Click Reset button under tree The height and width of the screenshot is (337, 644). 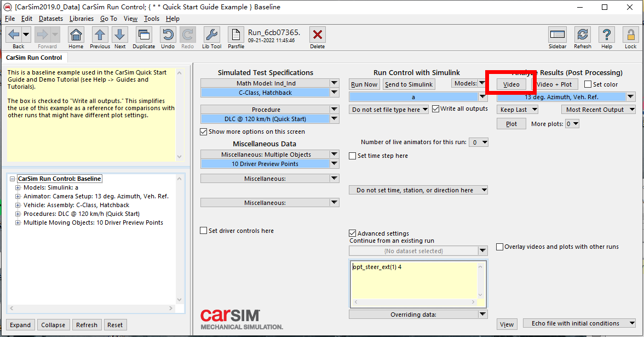(x=115, y=324)
